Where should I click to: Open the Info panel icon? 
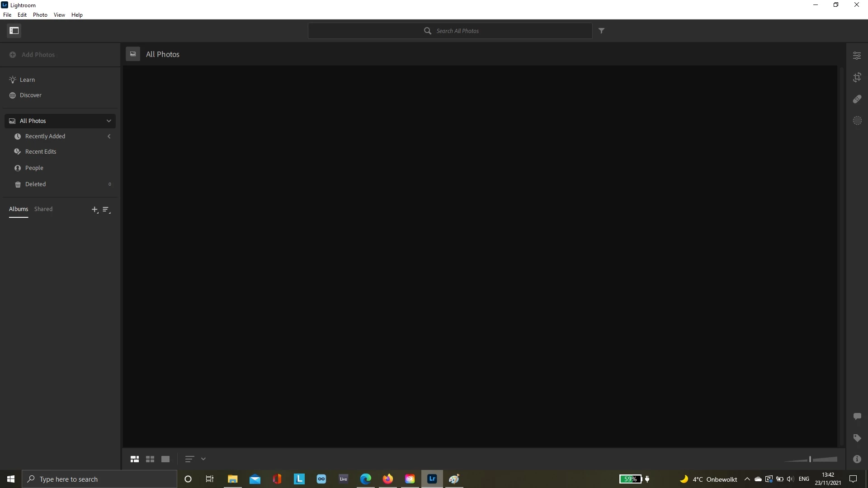pos(857,459)
